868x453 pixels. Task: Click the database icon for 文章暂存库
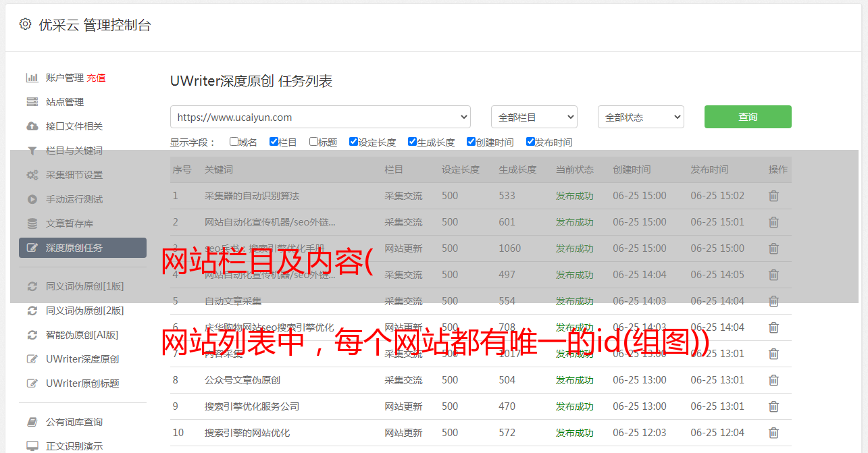(32, 223)
